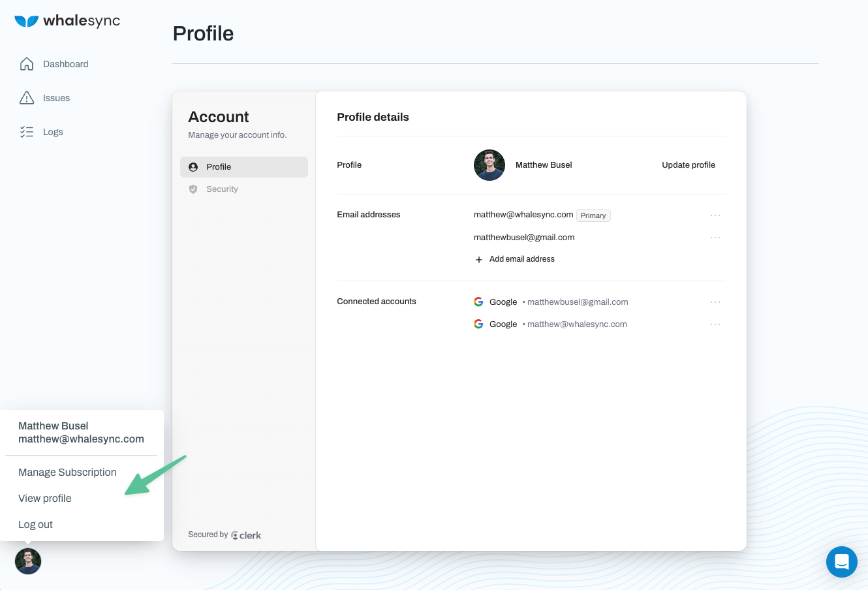The image size is (868, 590).
Task: Click Matthew Busel's profile photo
Action: (489, 165)
